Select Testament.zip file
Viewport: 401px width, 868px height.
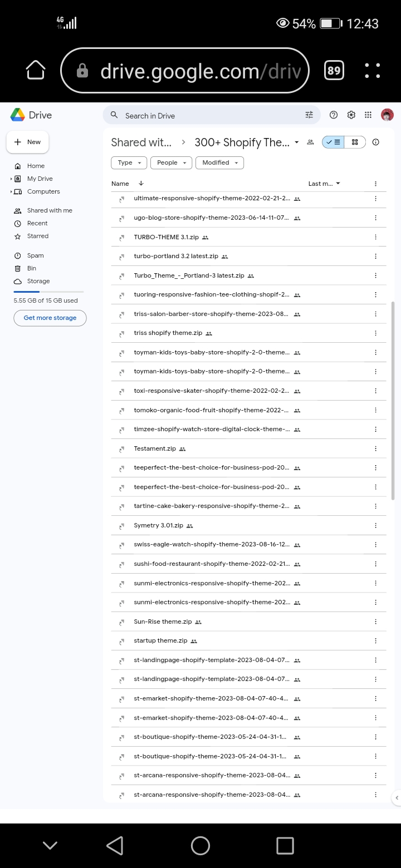[248, 448]
